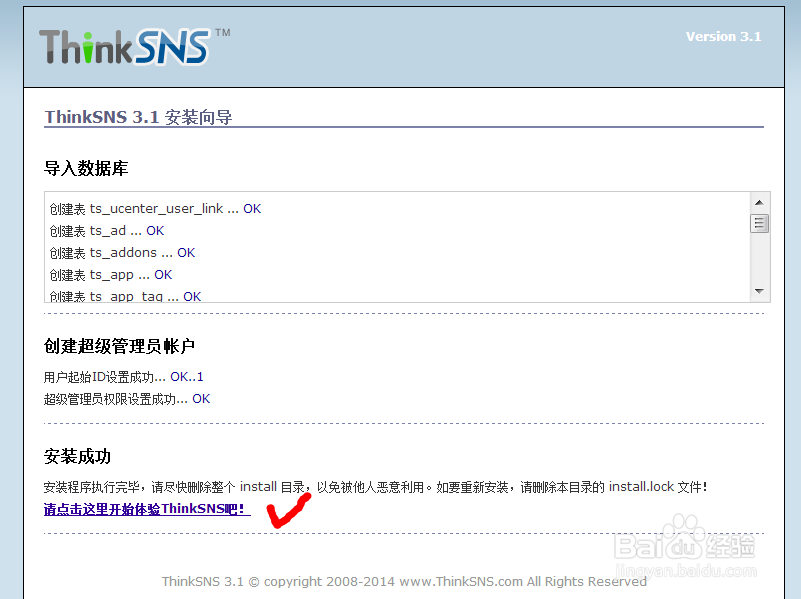
Task: Click the TM trademark symbol beside the logo
Action: pyautogui.click(x=222, y=31)
